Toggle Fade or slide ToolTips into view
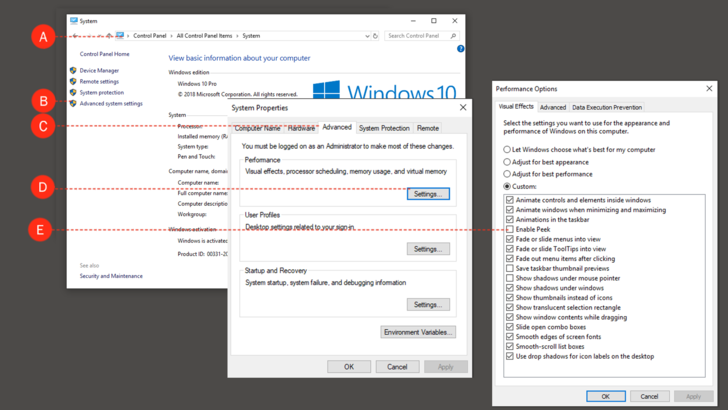 (510, 249)
